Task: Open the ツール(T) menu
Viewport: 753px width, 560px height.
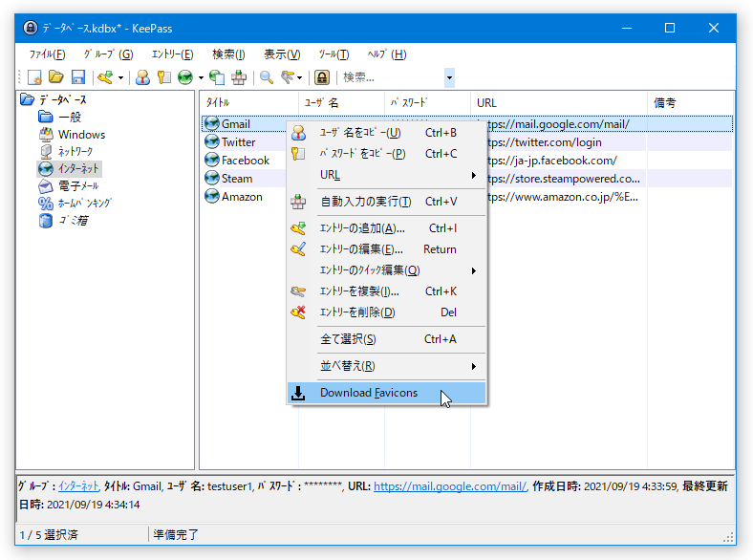Action: (x=333, y=54)
